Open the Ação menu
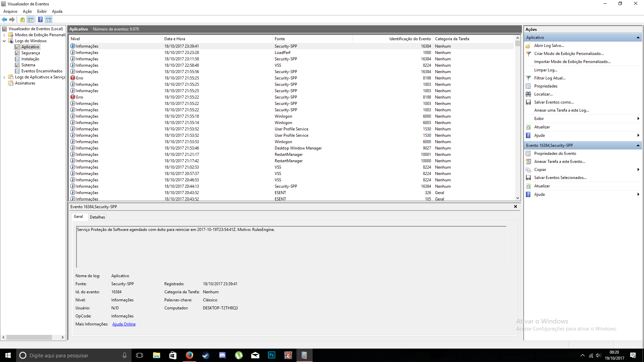 [27, 11]
